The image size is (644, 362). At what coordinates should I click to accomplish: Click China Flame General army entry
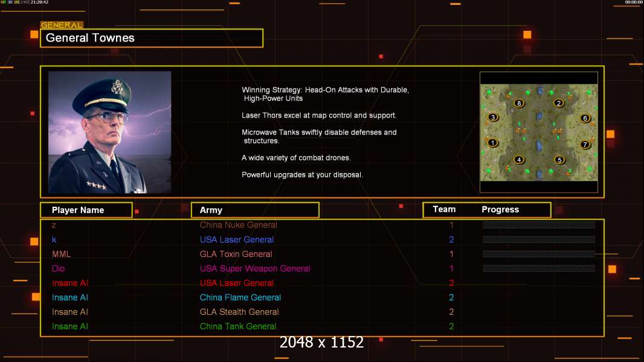click(240, 297)
